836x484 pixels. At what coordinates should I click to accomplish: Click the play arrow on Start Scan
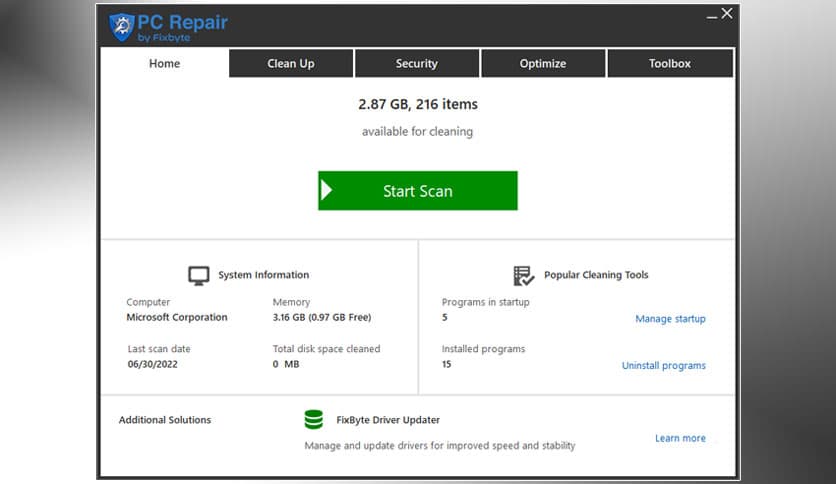coord(326,190)
